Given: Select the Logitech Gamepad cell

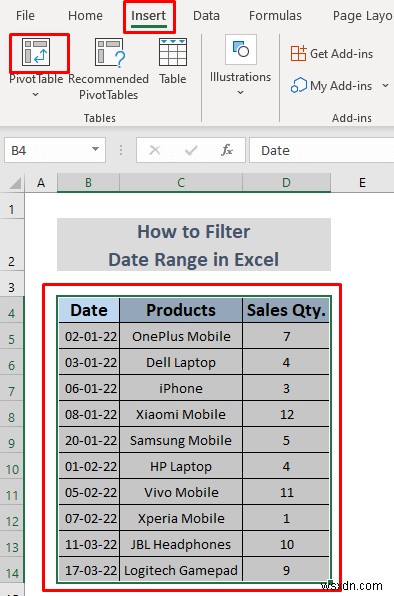Looking at the screenshot, I should pyautogui.click(x=181, y=570).
